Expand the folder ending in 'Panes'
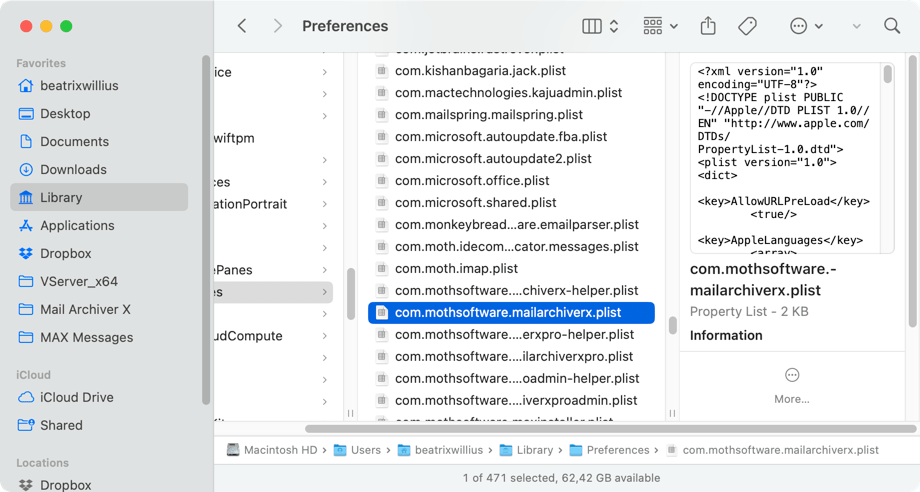The width and height of the screenshot is (920, 492). coord(324,270)
